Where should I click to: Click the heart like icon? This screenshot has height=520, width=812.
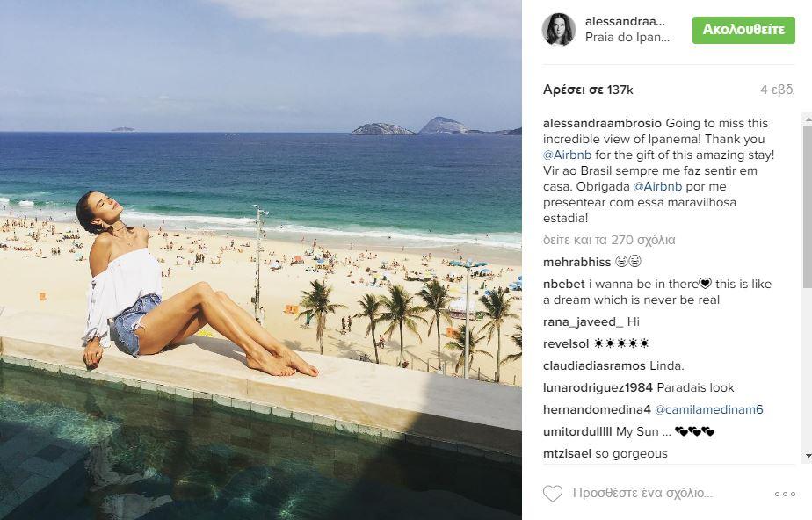(553, 493)
